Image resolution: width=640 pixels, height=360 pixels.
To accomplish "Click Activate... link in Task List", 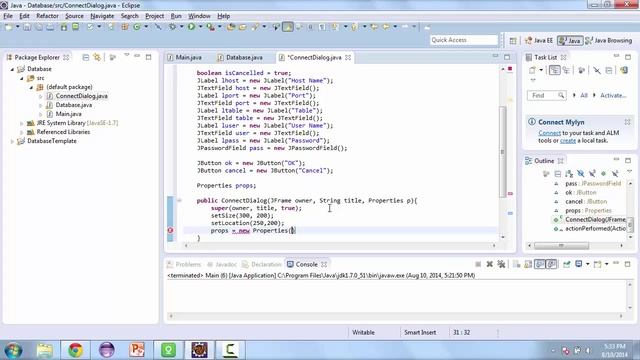I will point(613,95).
